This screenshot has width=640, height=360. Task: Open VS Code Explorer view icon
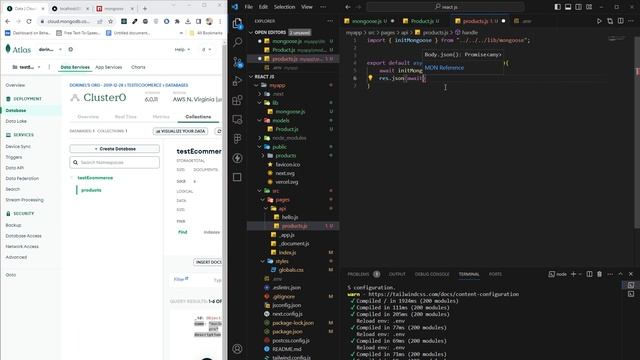click(237, 23)
